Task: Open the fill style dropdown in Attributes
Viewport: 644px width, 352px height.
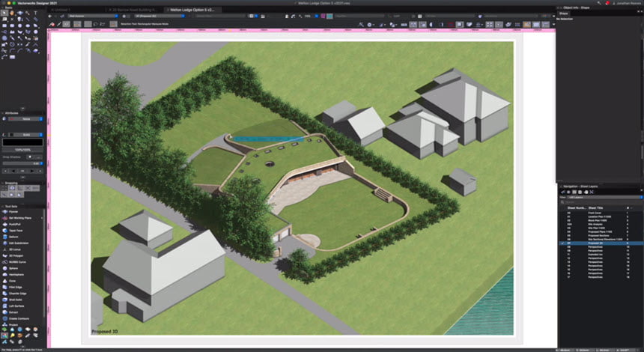Action: (x=26, y=119)
